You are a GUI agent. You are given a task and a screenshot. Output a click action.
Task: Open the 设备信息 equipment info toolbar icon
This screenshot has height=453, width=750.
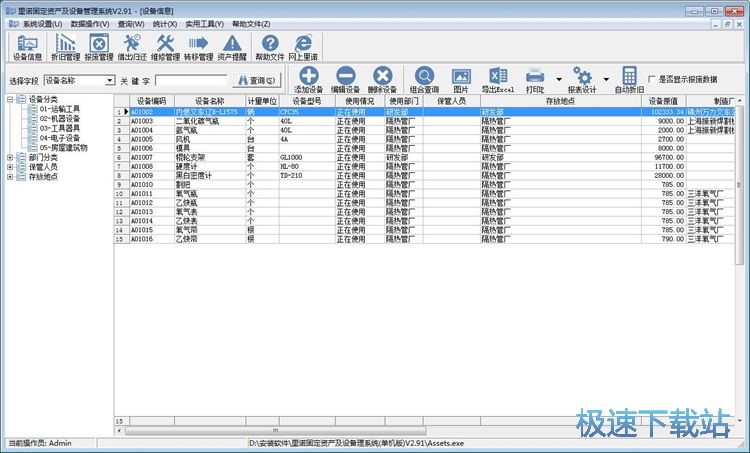tap(28, 45)
